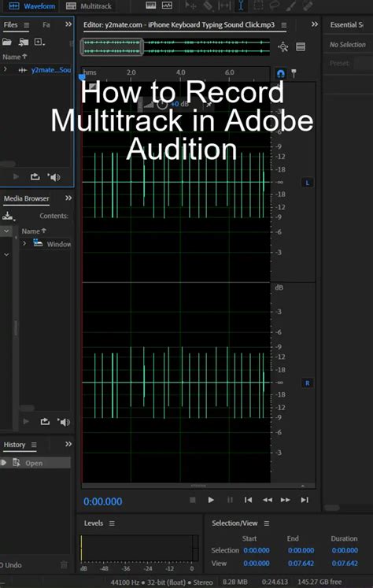Select the Paintbrush Selection tool
Viewport: 373px width, 588px height.
[x=291, y=6]
